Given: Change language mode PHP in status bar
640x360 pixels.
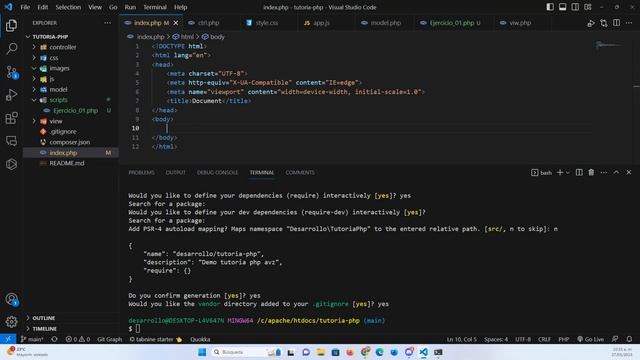Looking at the screenshot, I should click(564, 339).
